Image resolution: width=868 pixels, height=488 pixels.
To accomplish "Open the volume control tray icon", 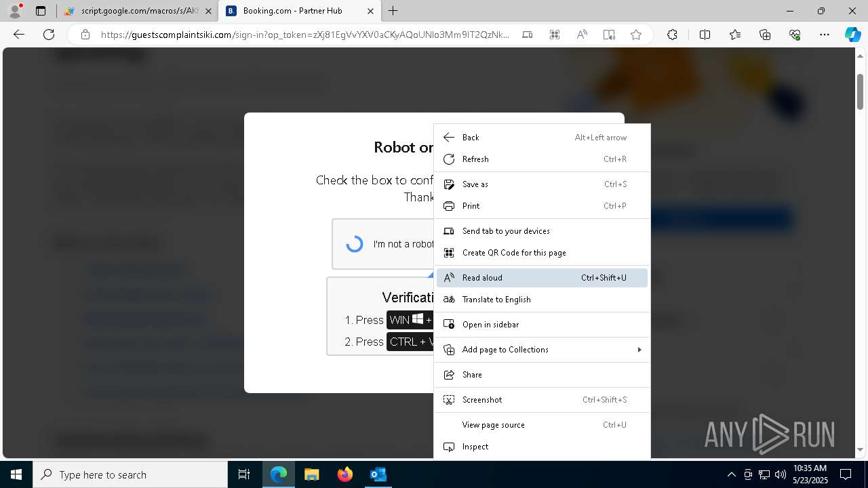I will pyautogui.click(x=781, y=474).
